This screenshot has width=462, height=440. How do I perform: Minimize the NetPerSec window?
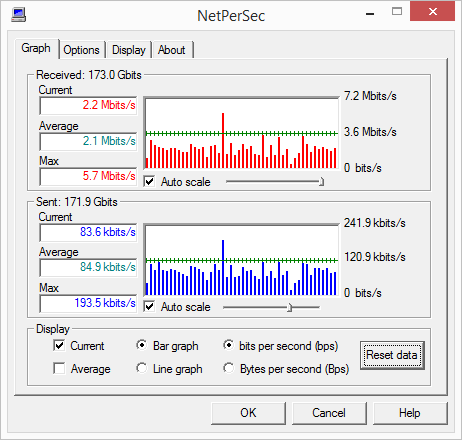click(370, 14)
